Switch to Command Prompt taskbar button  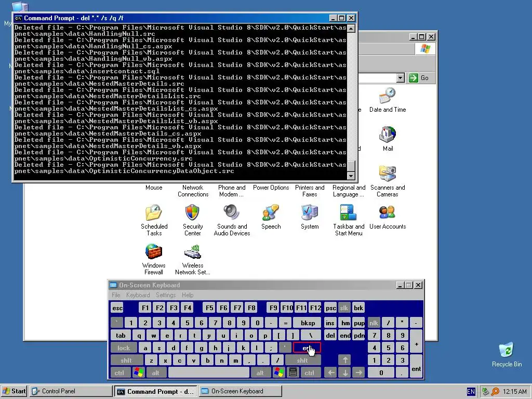(x=155, y=391)
